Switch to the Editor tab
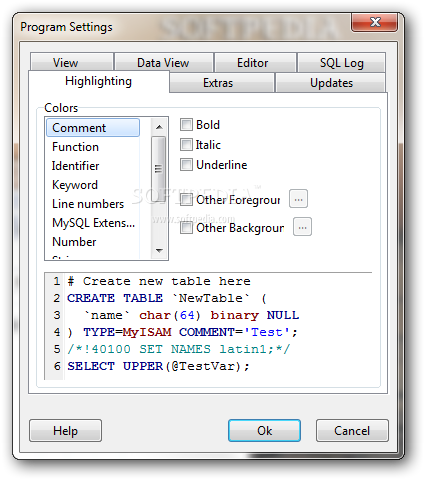Viewport: 425px width, 480px height. point(255,62)
